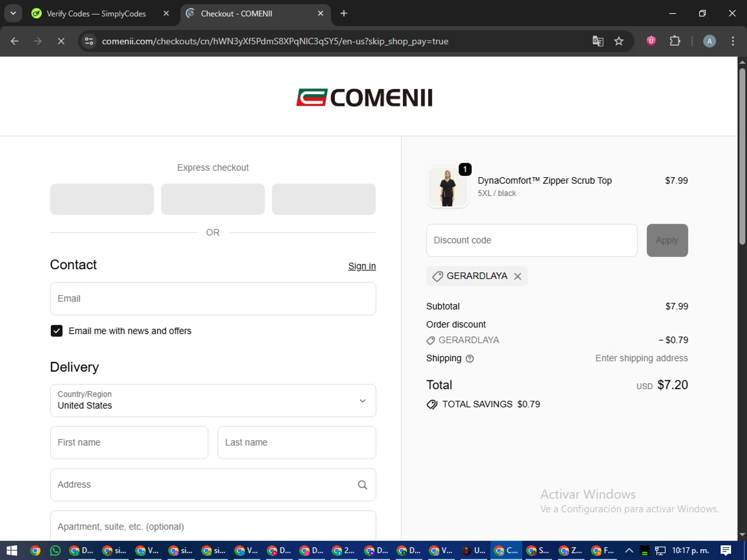Click the DynaComfort™ Zipper Scrub Top title
The width and height of the screenshot is (747, 560).
[545, 181]
